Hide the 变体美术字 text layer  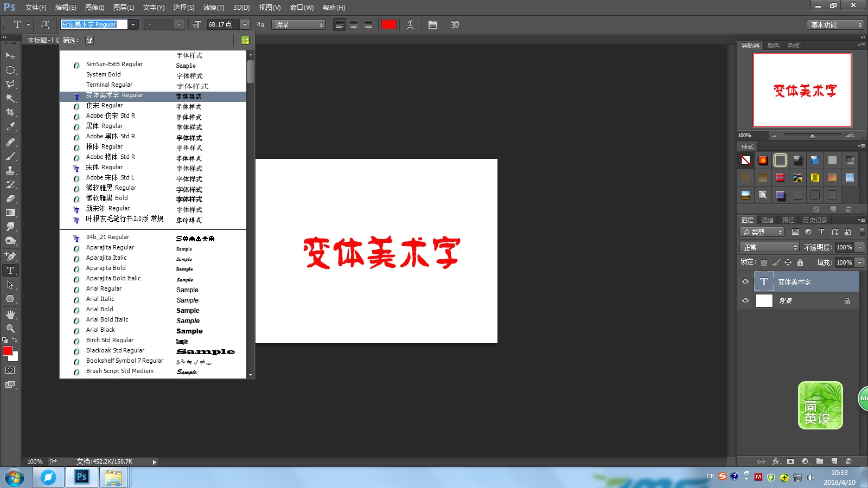pyautogui.click(x=745, y=281)
